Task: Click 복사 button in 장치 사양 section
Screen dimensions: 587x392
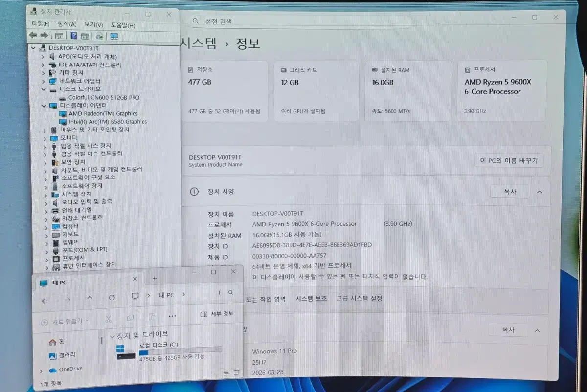Action: [510, 192]
